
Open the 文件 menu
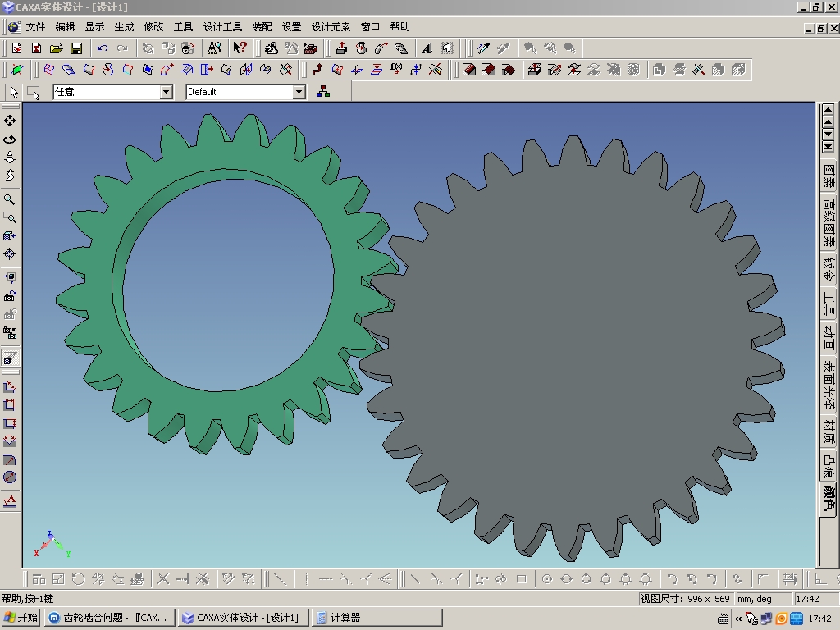click(35, 27)
